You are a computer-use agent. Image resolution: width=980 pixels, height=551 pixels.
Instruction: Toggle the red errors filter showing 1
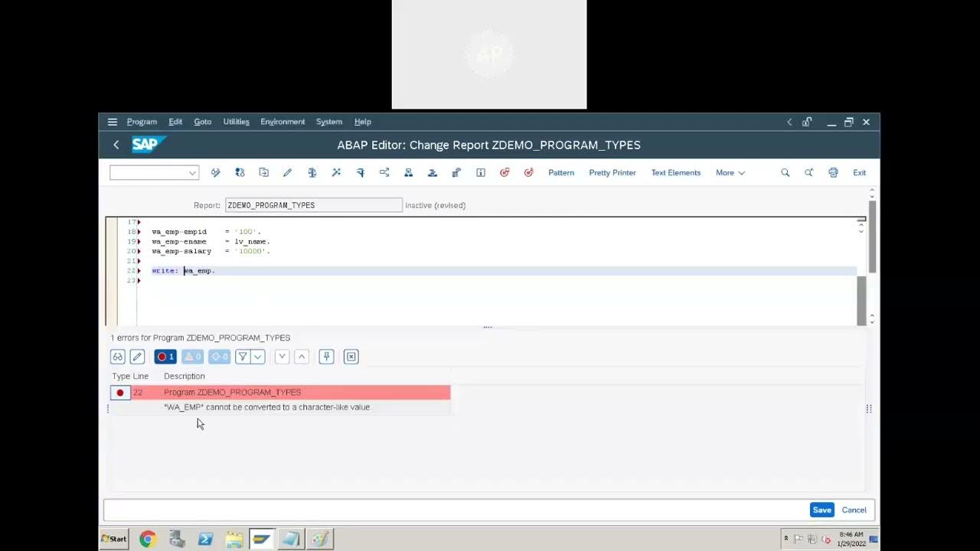point(165,357)
